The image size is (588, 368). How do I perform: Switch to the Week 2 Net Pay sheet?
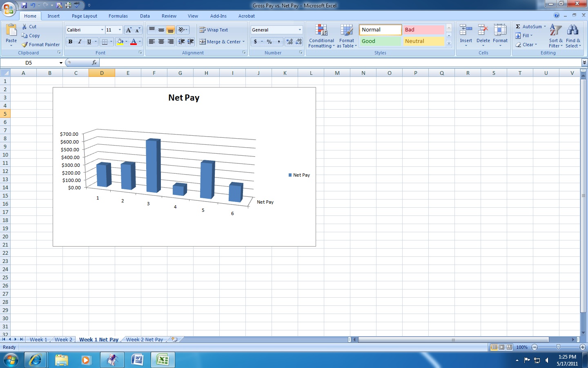pos(145,339)
